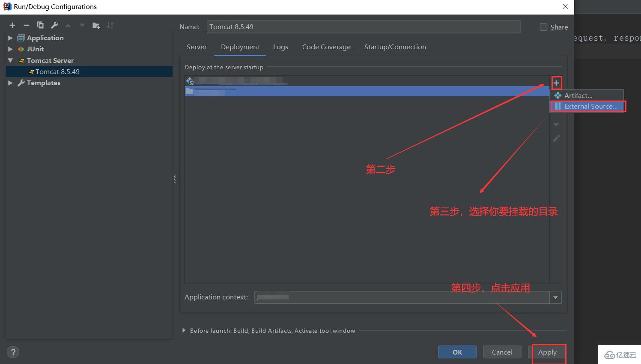Collapse the Tomcat Server tree node
This screenshot has height=364, width=641.
click(x=10, y=60)
